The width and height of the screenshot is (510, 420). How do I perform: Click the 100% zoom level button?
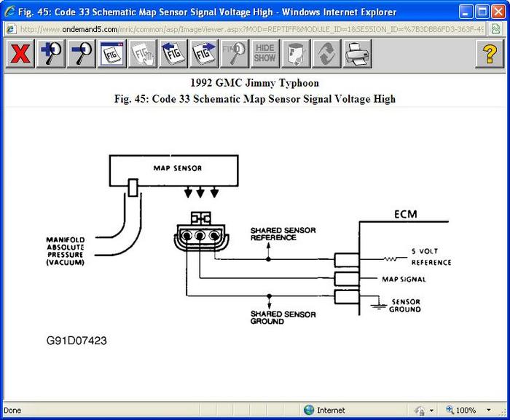tap(461, 410)
